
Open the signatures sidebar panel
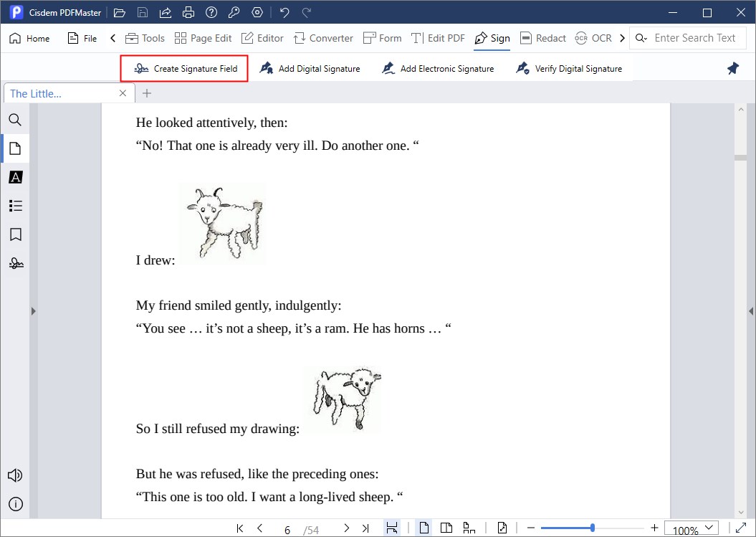tap(16, 263)
